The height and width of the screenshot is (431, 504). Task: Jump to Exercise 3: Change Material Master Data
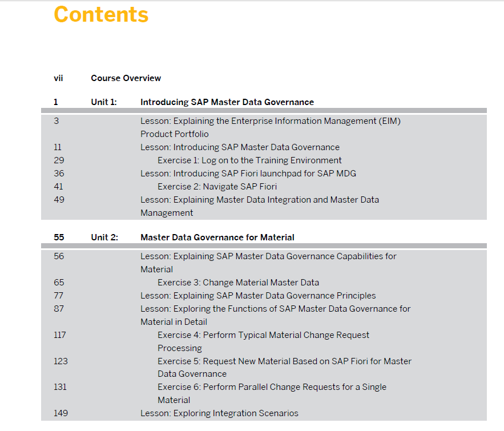(238, 283)
